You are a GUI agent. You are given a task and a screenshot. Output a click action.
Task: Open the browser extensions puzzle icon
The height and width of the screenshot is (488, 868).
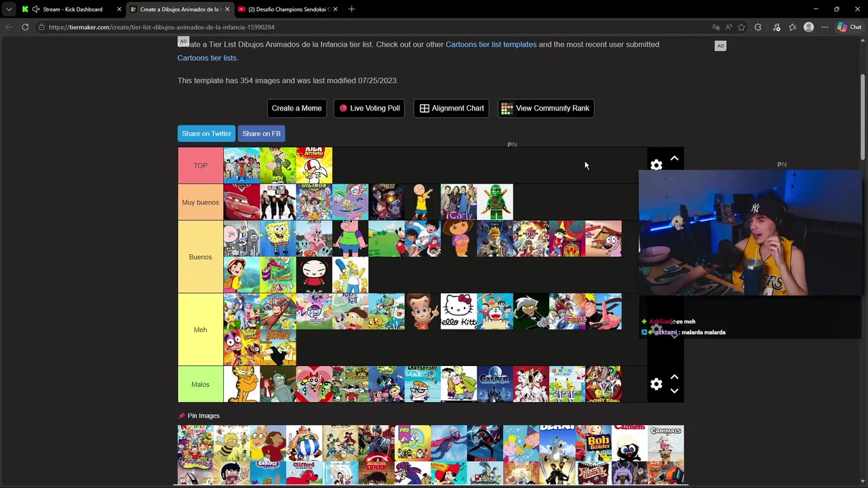click(x=758, y=27)
